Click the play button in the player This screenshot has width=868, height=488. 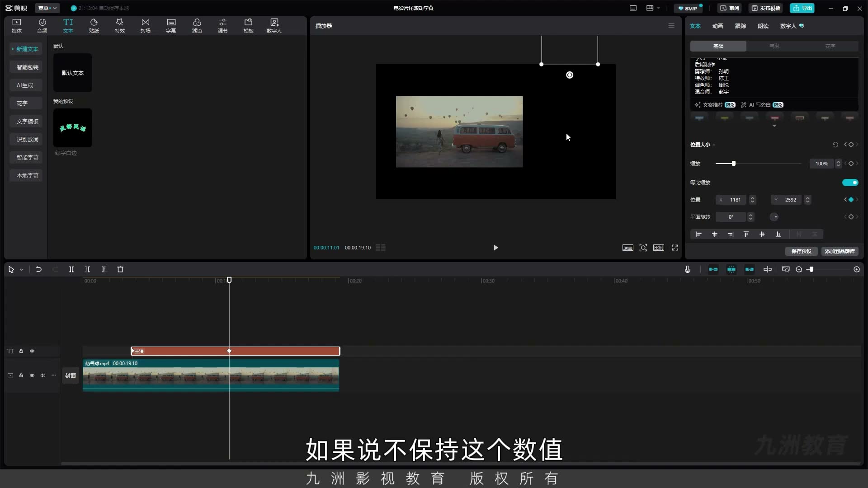coord(495,248)
